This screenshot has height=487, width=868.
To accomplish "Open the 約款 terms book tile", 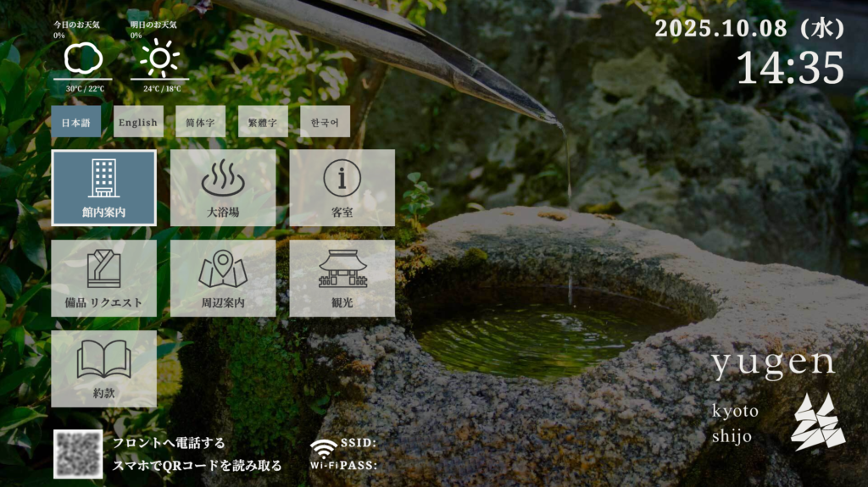I will coord(103,369).
